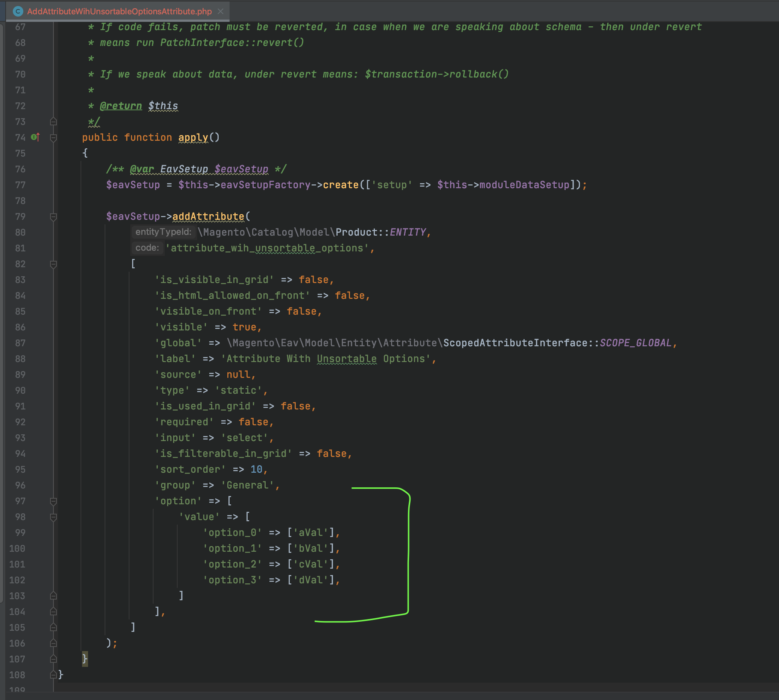Click the addAttribute method call

pyautogui.click(x=208, y=216)
